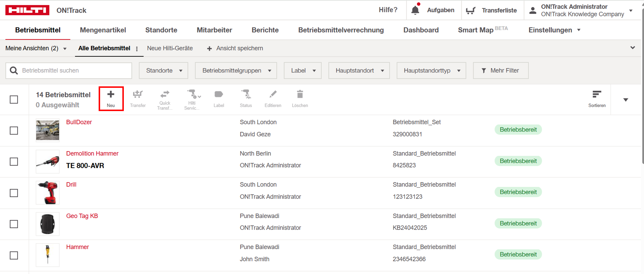Expand the arrow next to Sortieren
Image resolution: width=644 pixels, height=274 pixels.
point(626,100)
